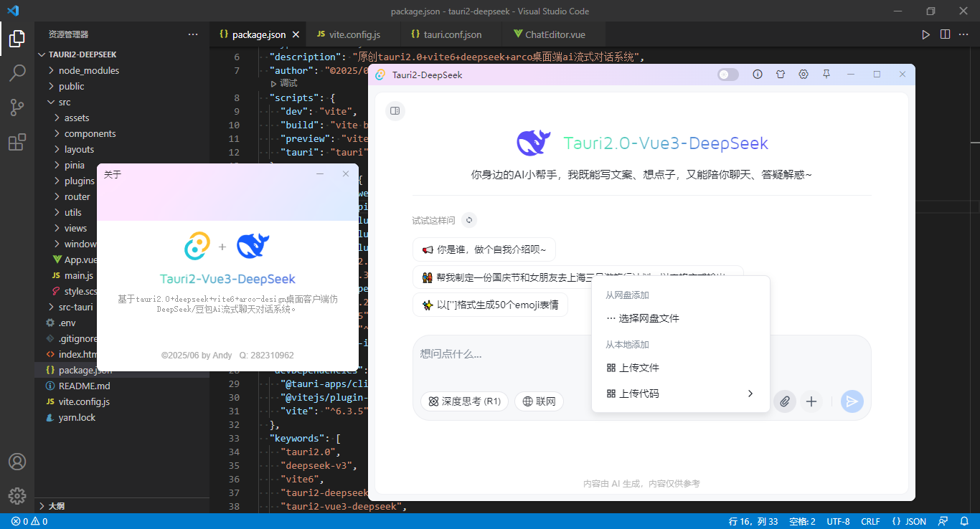The height and width of the screenshot is (529, 980).
Task: Click the Run triangle in editor toolbar
Action: click(925, 34)
